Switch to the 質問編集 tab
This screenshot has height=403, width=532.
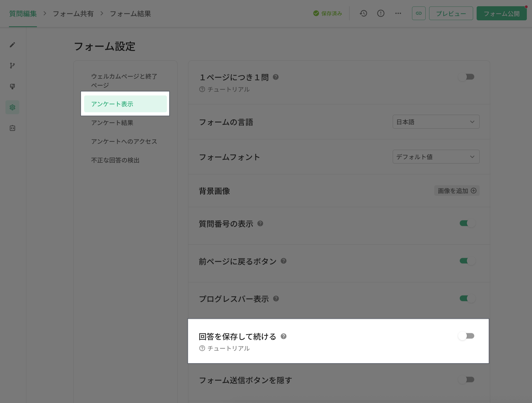pos(23,14)
